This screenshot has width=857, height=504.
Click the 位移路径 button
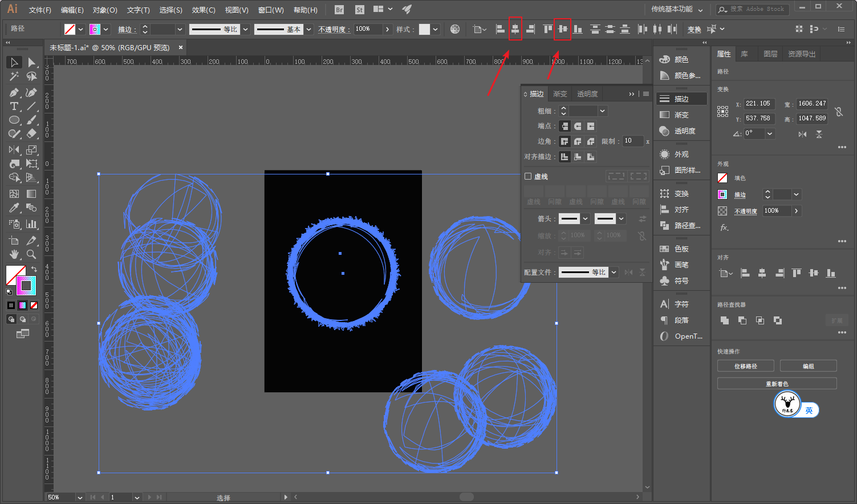[746, 366]
